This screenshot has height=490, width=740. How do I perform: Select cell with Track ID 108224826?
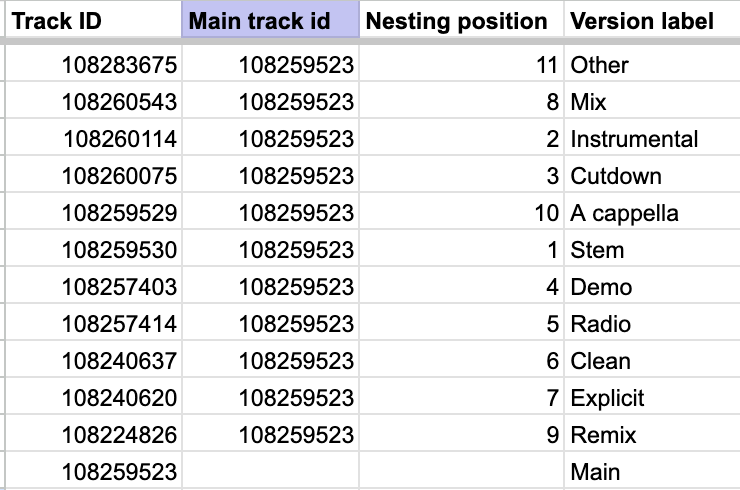[x=93, y=434]
